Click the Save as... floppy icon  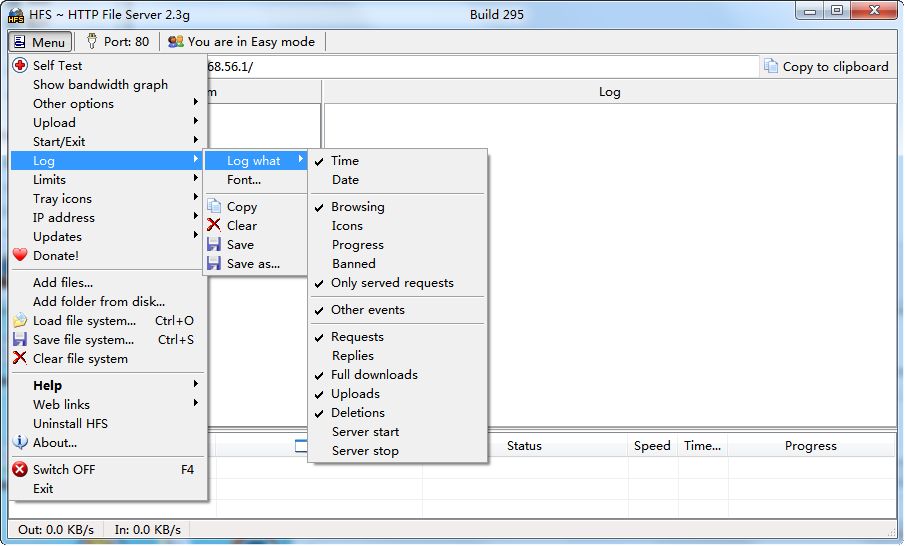pyautogui.click(x=214, y=264)
